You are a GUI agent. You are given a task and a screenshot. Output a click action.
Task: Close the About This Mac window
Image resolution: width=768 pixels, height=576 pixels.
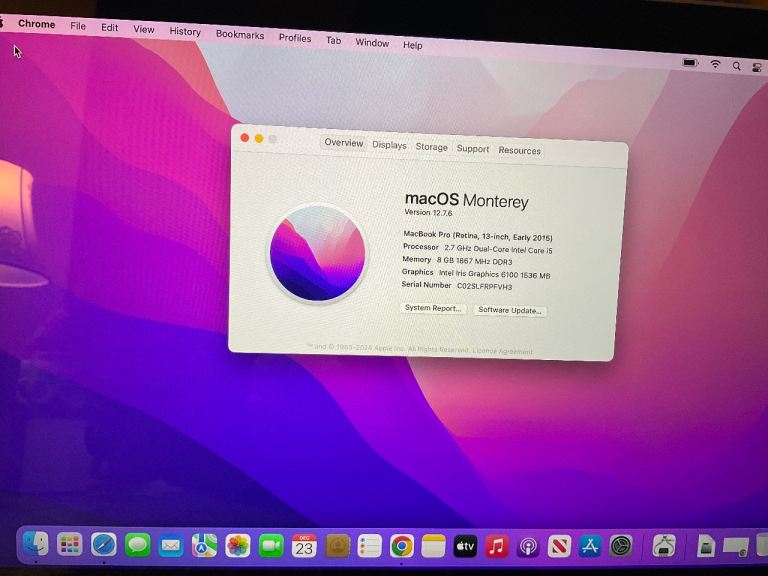point(244,138)
